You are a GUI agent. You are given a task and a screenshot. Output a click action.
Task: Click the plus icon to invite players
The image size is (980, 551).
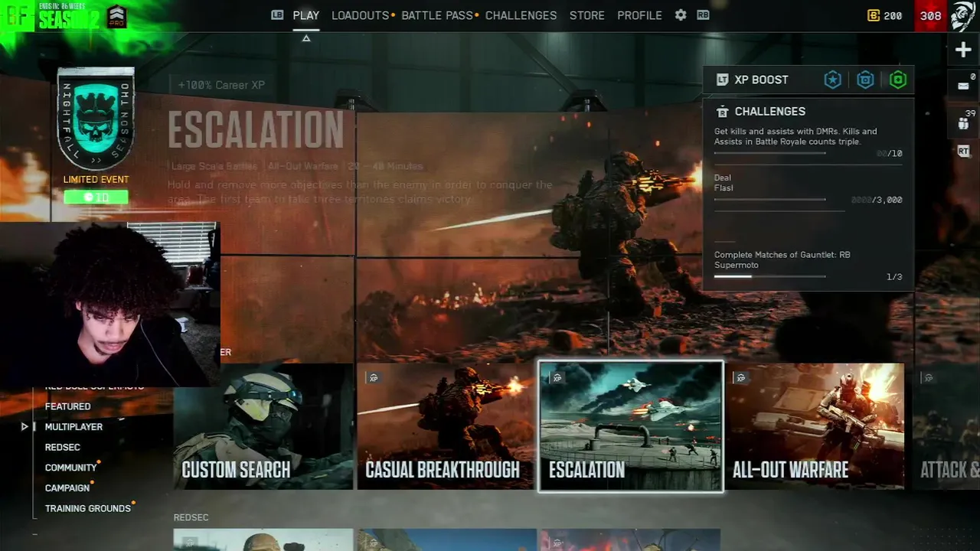[x=963, y=51]
